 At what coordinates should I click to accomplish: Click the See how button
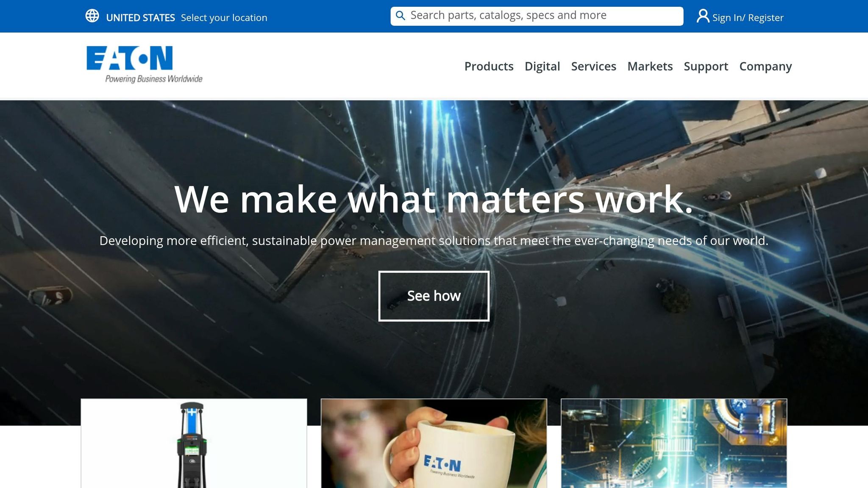434,296
